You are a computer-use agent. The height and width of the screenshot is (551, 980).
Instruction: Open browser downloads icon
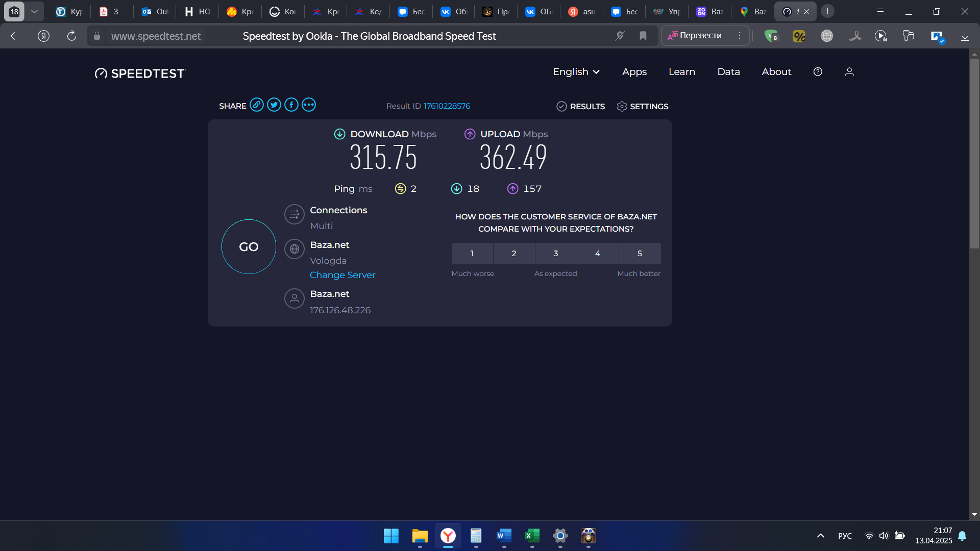pos(965,36)
